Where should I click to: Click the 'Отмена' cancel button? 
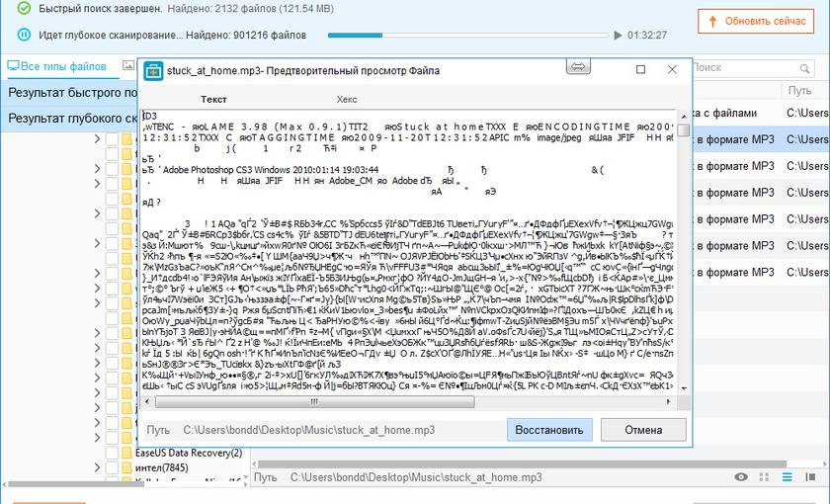643,430
